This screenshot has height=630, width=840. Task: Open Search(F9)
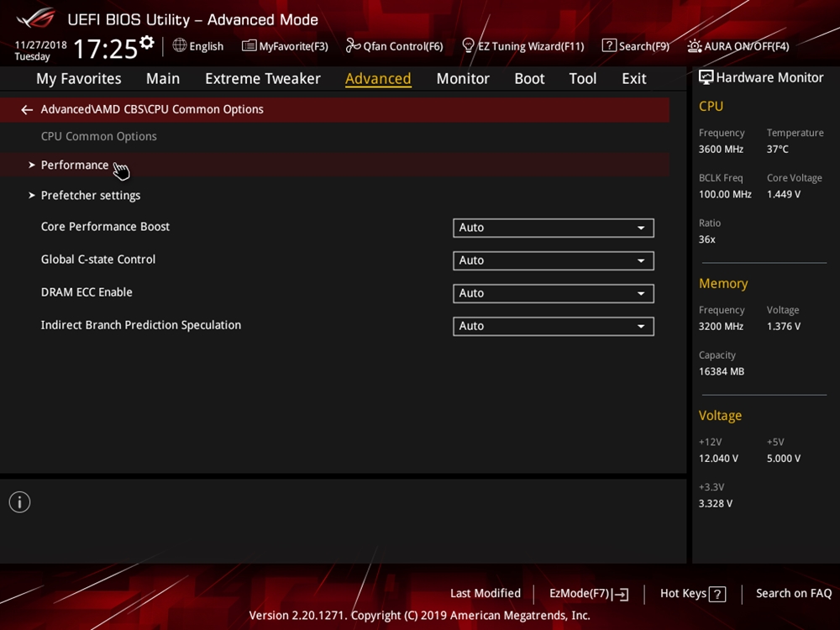[636, 46]
